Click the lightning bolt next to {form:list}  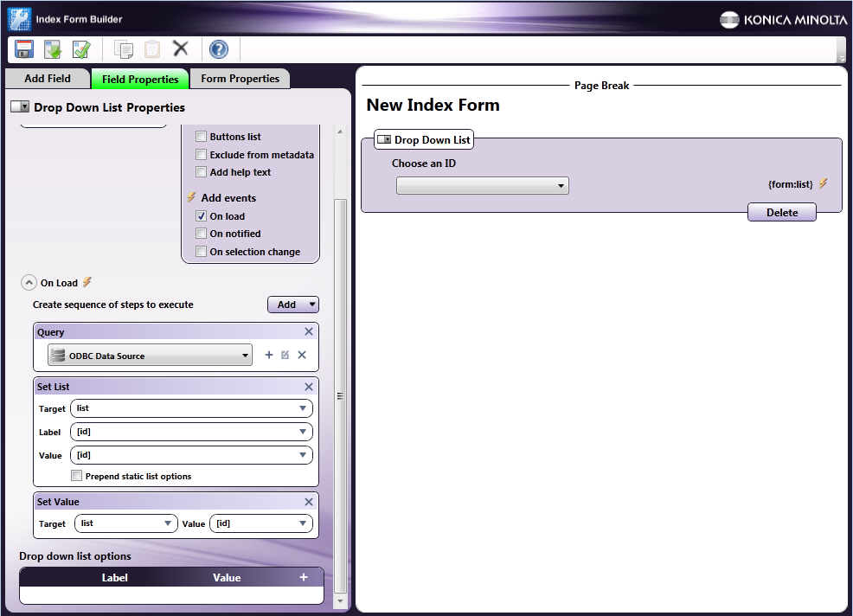click(x=823, y=184)
